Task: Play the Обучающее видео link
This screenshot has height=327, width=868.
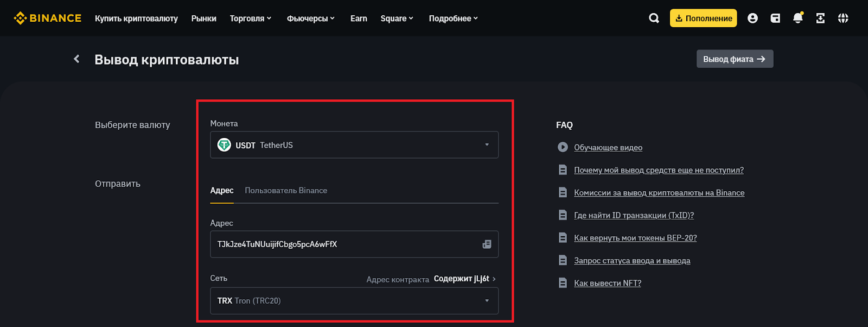Action: tap(608, 148)
